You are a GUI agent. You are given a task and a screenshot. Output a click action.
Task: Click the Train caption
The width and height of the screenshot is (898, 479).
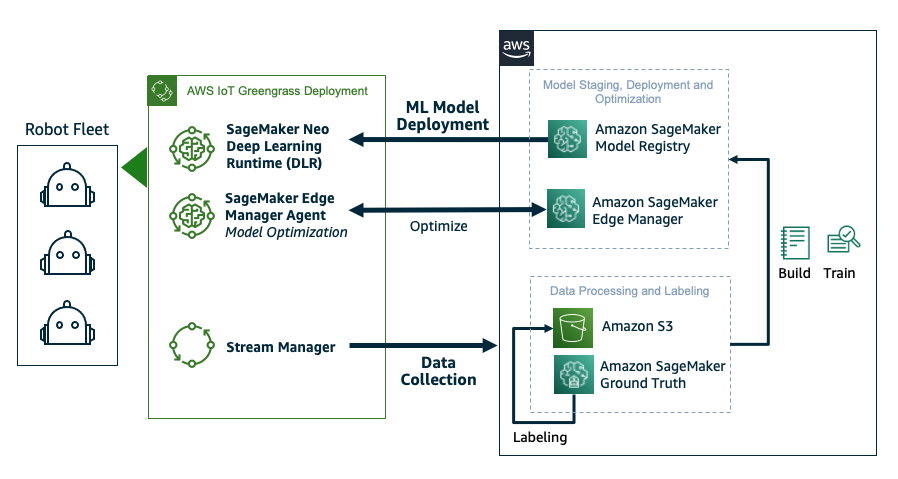point(840,273)
